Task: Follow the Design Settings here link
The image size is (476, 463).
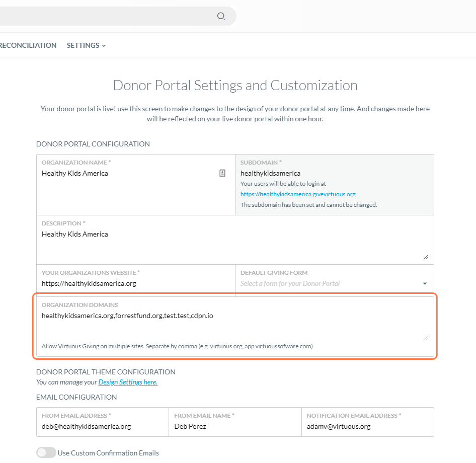Action: 128,382
